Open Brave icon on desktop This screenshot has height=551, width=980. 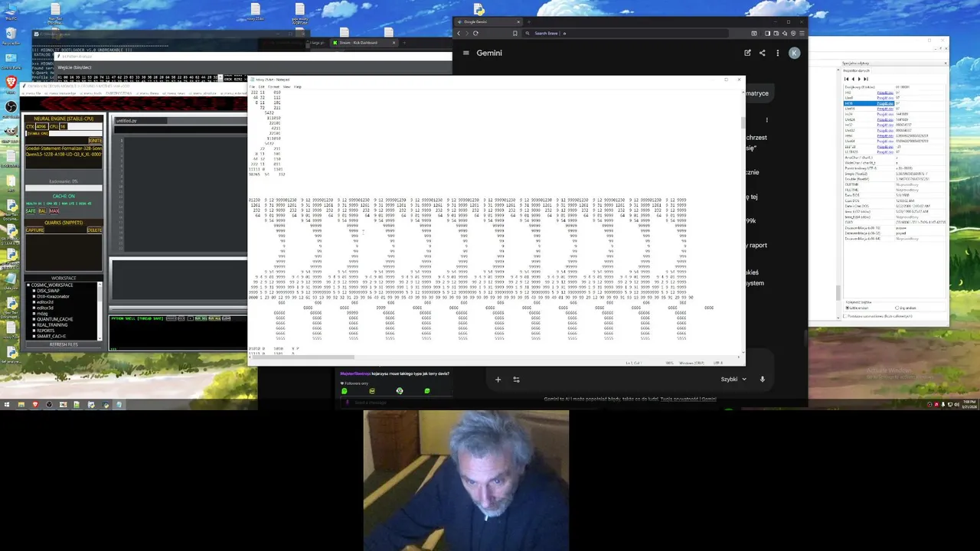pos(11,82)
